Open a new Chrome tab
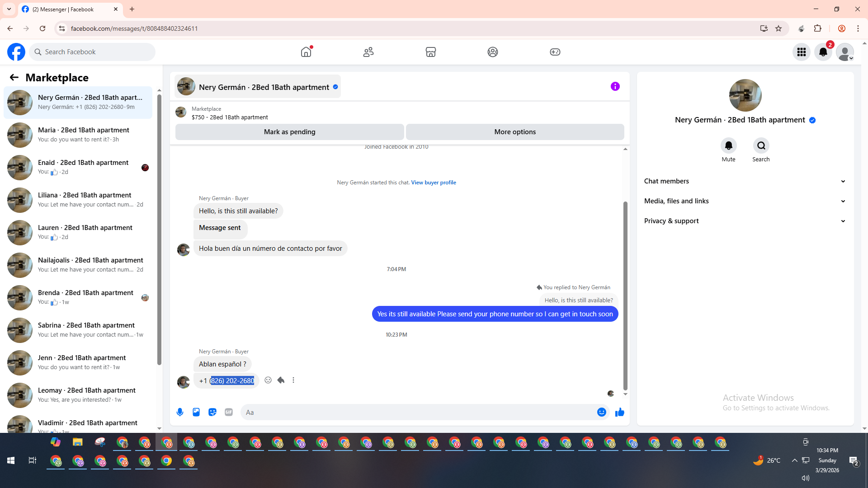Screen dimensions: 868x488 (x=132, y=9)
